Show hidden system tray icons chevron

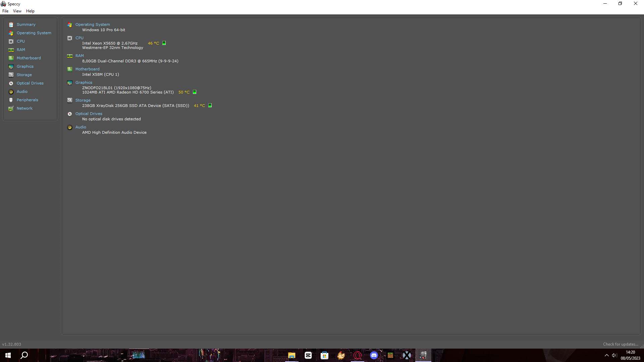tap(606, 355)
